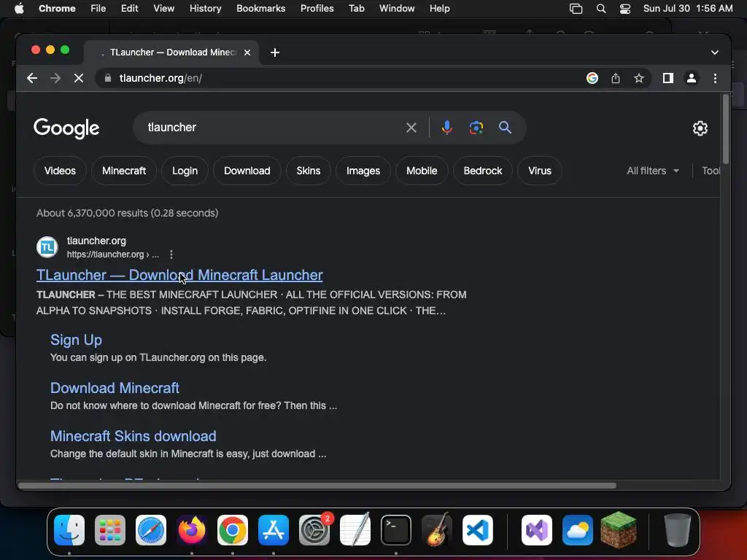This screenshot has width=747, height=560.
Task: Click the site lock icon
Action: click(108, 78)
